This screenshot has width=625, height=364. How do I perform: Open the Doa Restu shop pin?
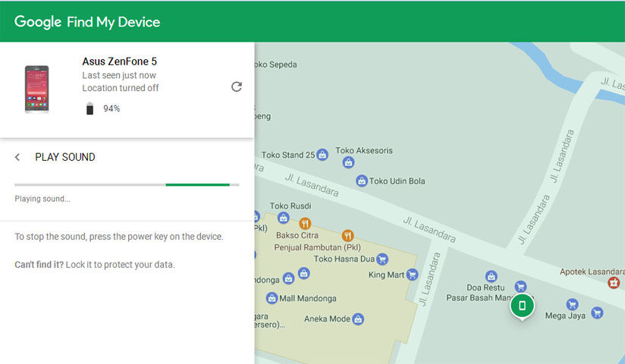click(491, 276)
